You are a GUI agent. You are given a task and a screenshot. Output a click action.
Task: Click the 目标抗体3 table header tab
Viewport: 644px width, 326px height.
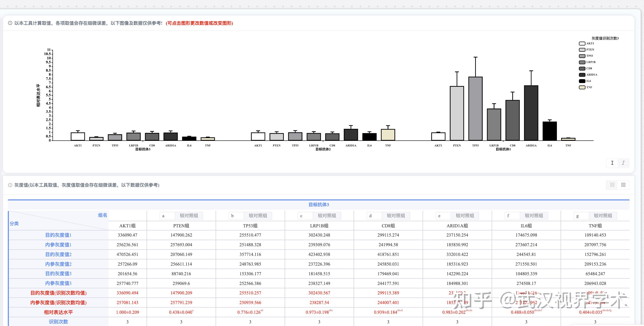(319, 205)
